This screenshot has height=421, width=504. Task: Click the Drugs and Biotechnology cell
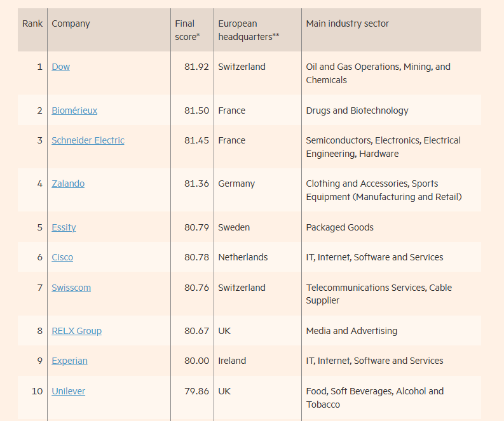point(357,110)
